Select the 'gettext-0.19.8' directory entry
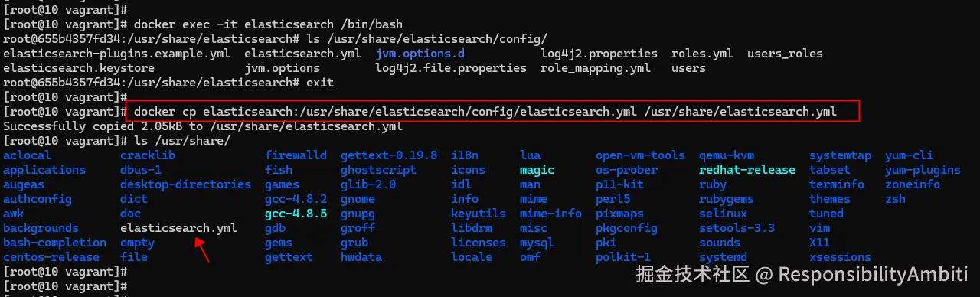The height and width of the screenshot is (297, 980). pyautogui.click(x=389, y=155)
